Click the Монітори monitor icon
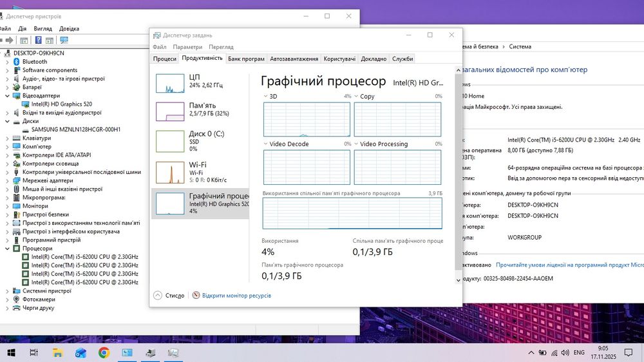 [17, 206]
